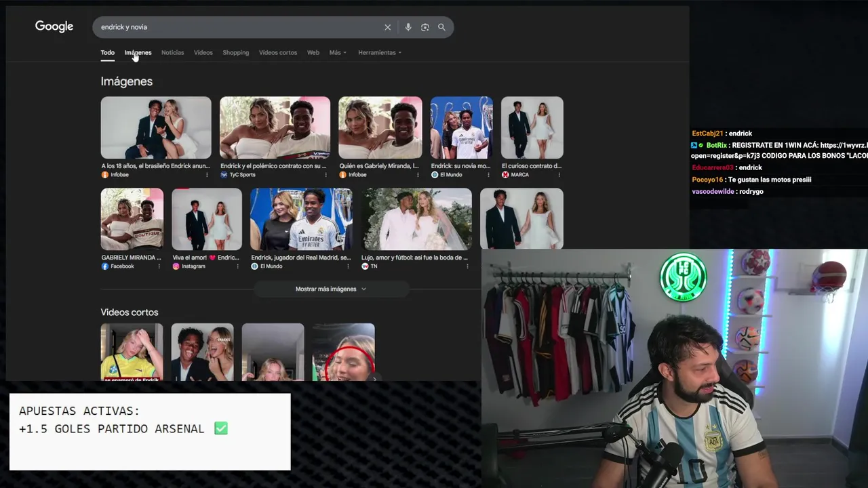Click '+1.5 GOLES PARTIDO ARSENAL' text
The height and width of the screenshot is (488, 868).
111,429
